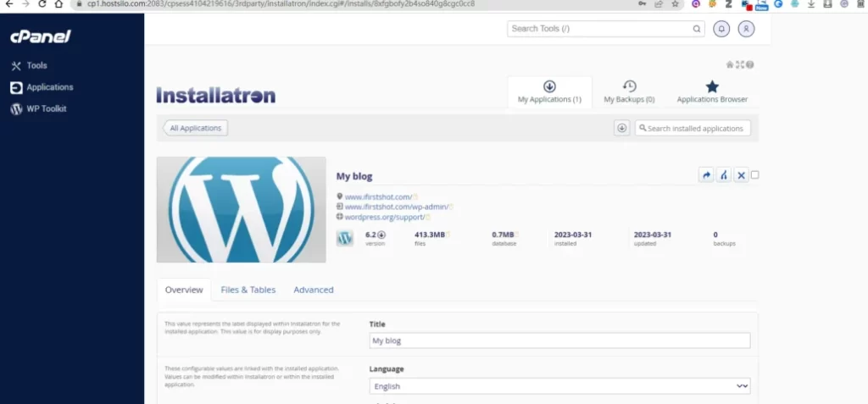Switch to My Applications tab
868x404 pixels.
point(549,91)
